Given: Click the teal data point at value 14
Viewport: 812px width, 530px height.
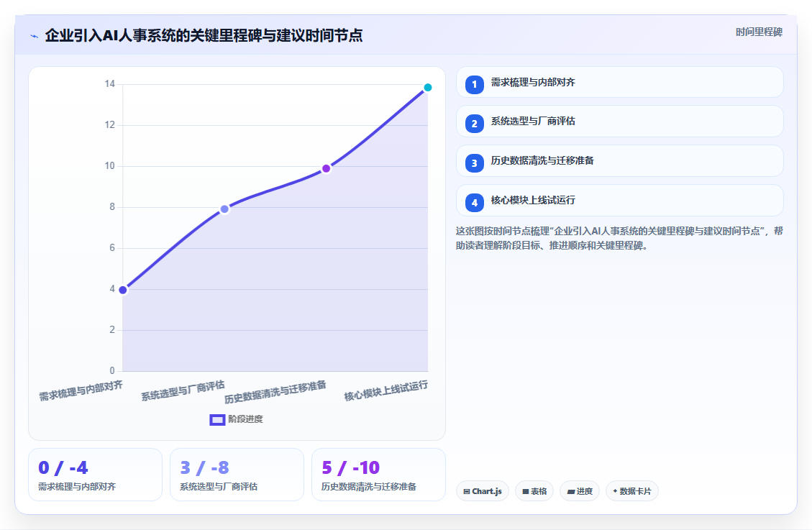Looking at the screenshot, I should tap(428, 88).
